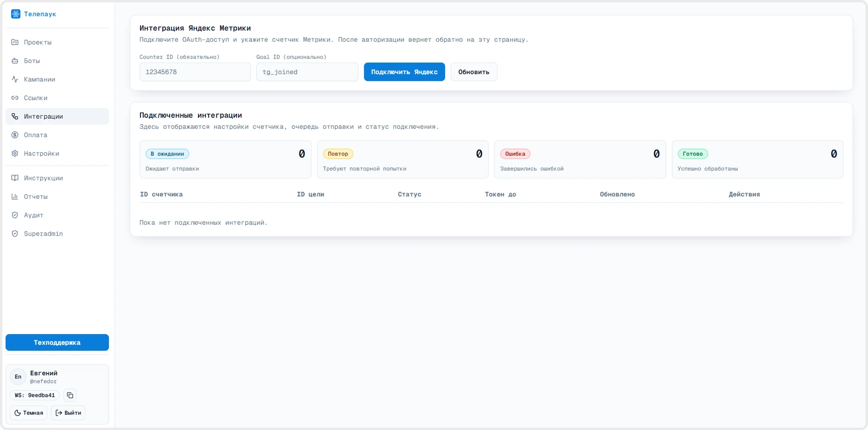Click the Superadmin shield icon
868x430 pixels.
(15, 234)
